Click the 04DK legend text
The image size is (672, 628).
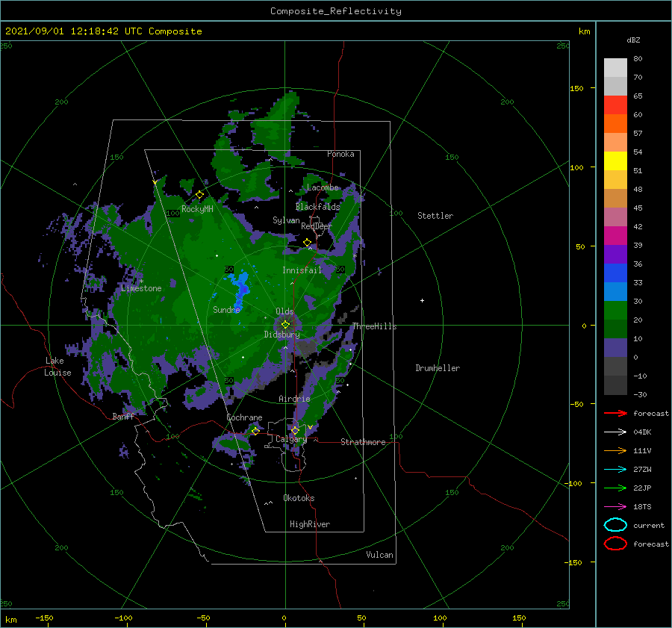(x=642, y=432)
